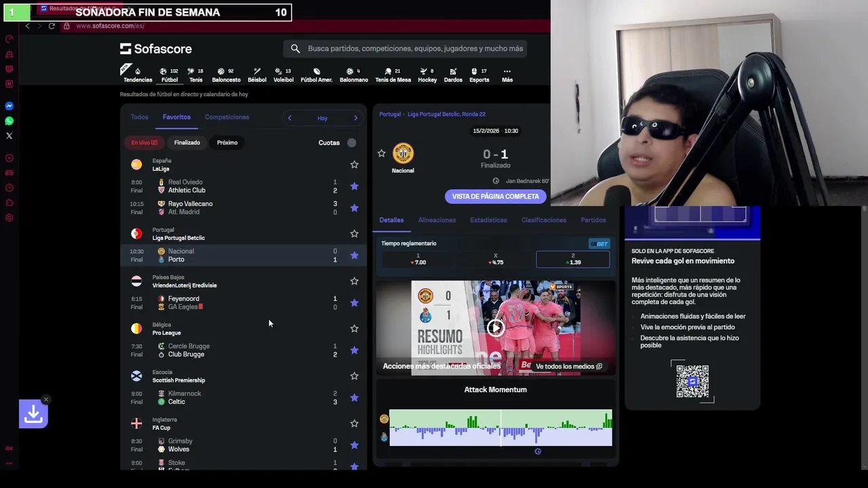This screenshot has height=488, width=868.
Task: Switch to the Competiciones tab
Action: (226, 117)
